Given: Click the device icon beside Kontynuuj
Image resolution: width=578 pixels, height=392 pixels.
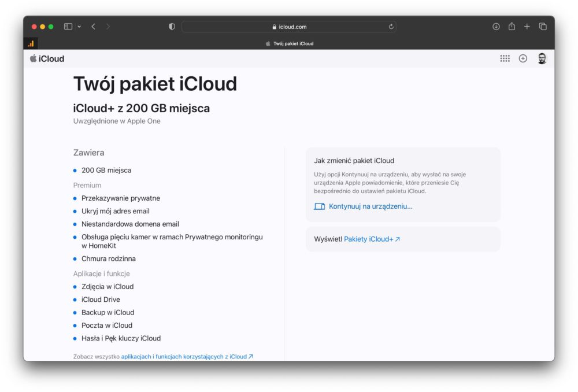Looking at the screenshot, I should (x=319, y=206).
